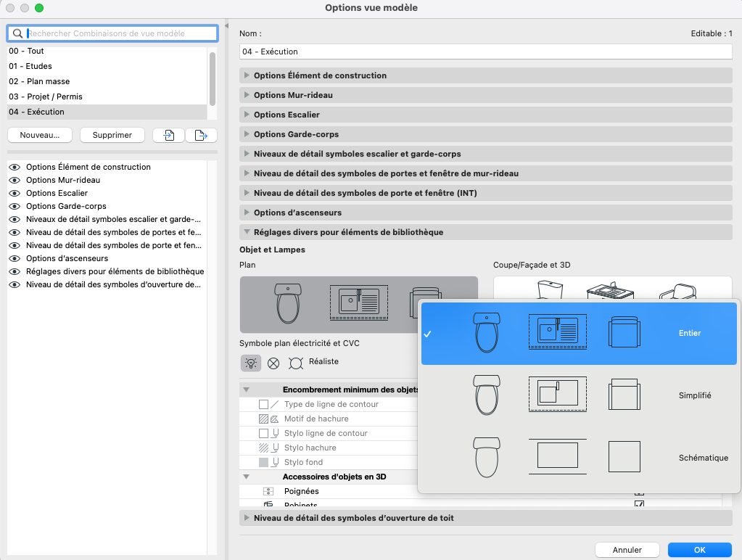Click the Stylo ligne de contour color swatch

pyautogui.click(x=263, y=433)
